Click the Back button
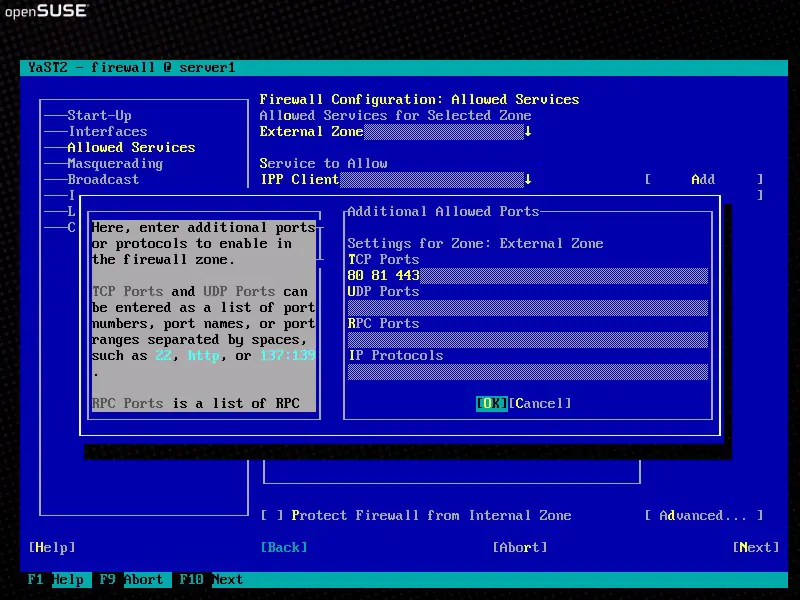Viewport: 800px width, 600px height. click(x=284, y=547)
